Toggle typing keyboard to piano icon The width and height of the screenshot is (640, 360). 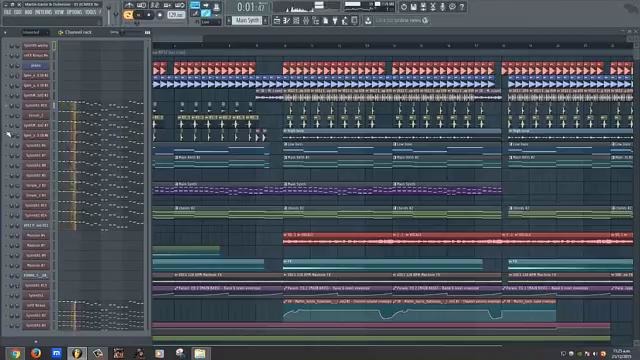tap(195, 5)
